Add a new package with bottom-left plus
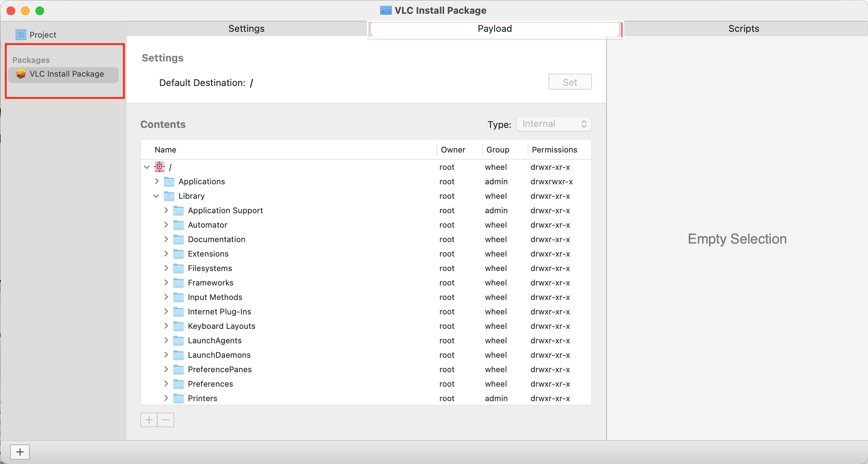Image resolution: width=868 pixels, height=464 pixels. pyautogui.click(x=20, y=452)
